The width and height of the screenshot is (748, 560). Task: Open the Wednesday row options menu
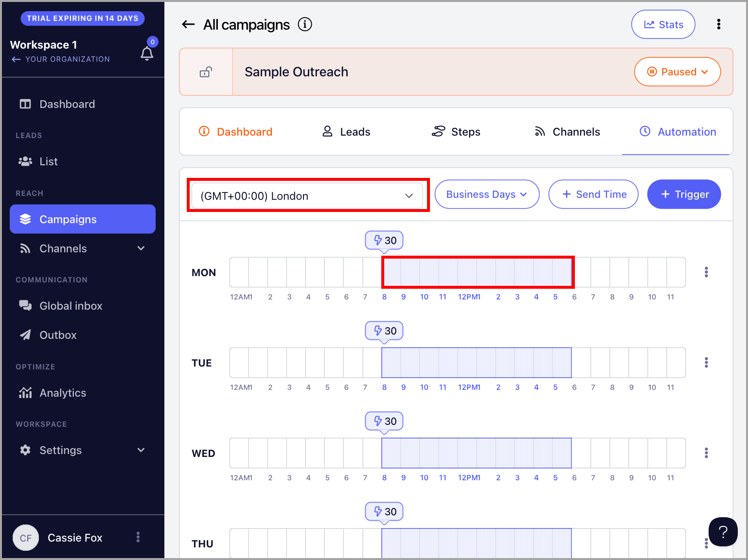[x=706, y=453]
